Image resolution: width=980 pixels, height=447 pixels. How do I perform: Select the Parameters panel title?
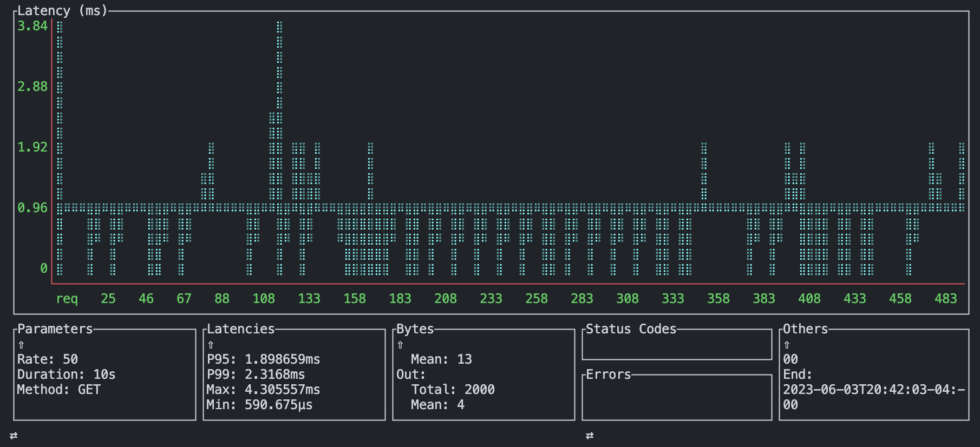coord(55,329)
